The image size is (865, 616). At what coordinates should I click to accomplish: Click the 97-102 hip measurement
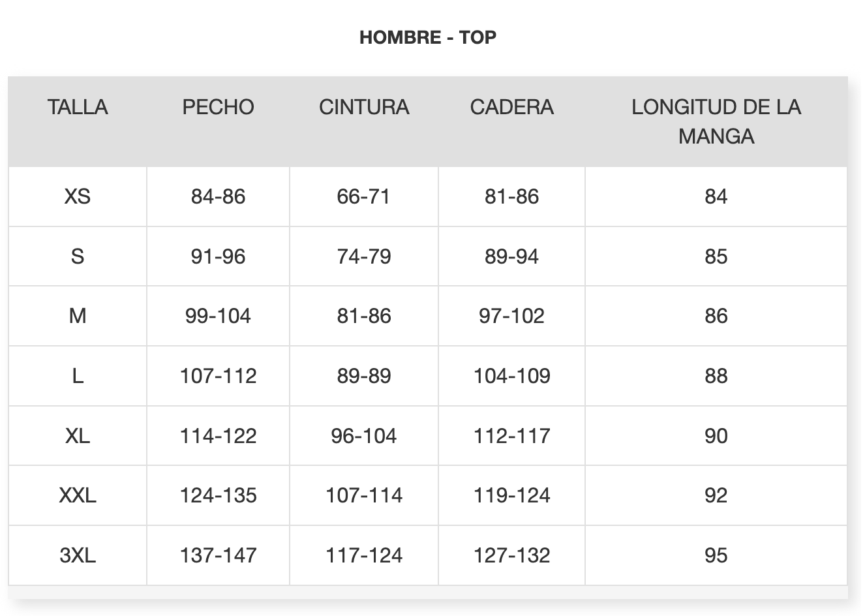pyautogui.click(x=511, y=316)
